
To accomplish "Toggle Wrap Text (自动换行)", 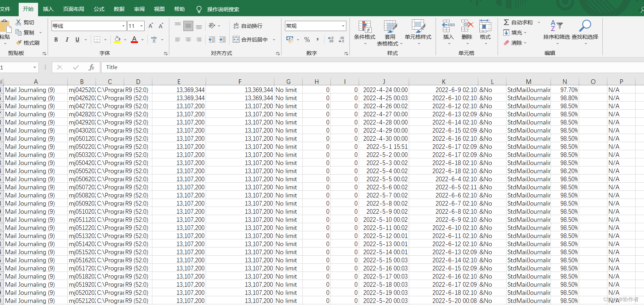I will point(248,26).
